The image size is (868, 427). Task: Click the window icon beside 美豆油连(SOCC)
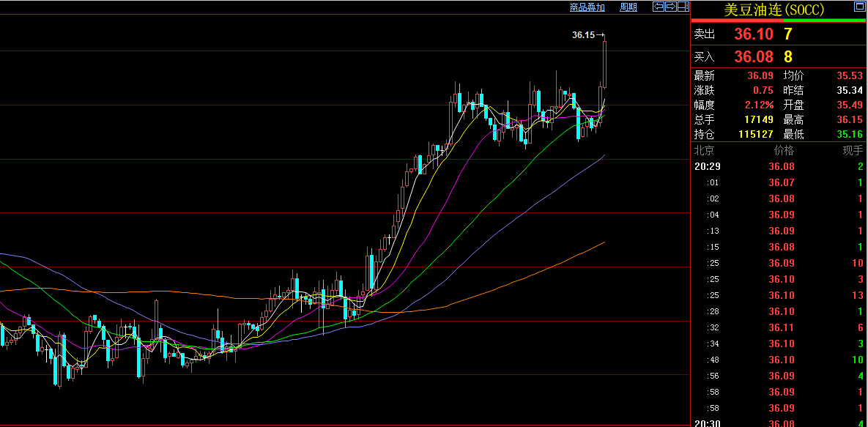tap(859, 8)
